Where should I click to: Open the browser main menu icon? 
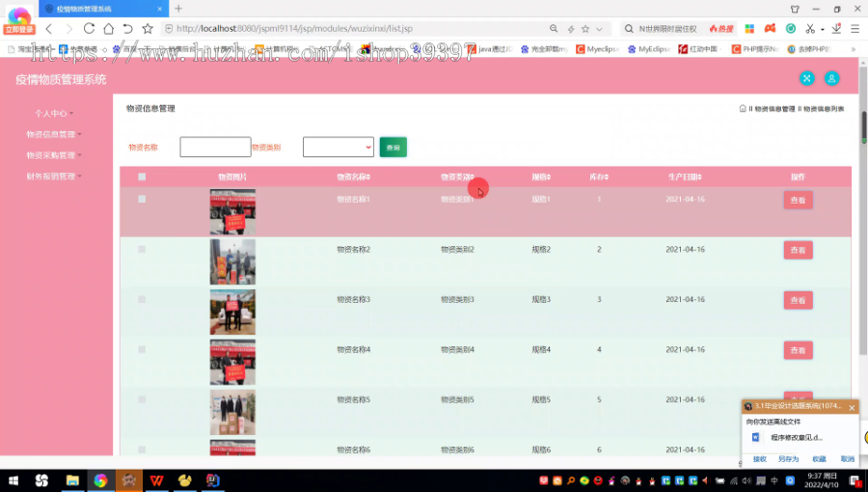point(854,29)
